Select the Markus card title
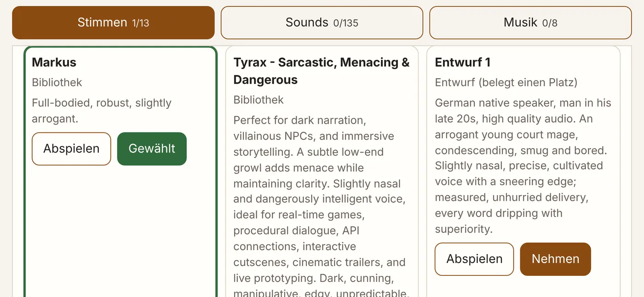644x297 pixels. click(54, 62)
